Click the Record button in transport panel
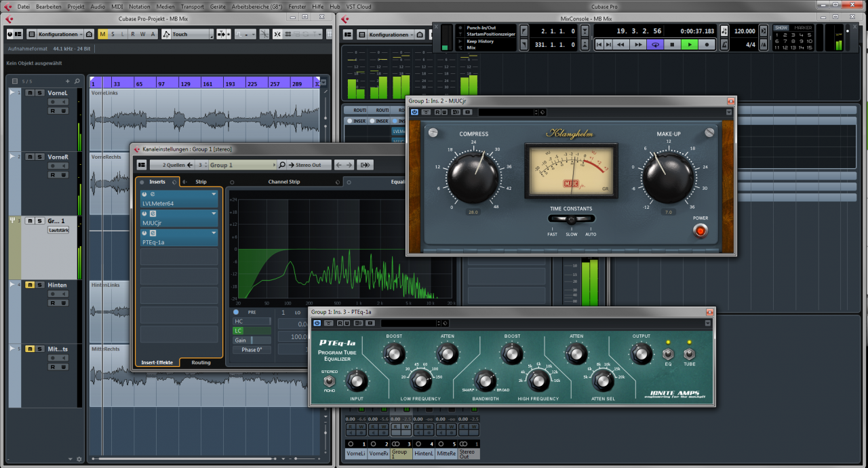868x468 pixels. [707, 44]
